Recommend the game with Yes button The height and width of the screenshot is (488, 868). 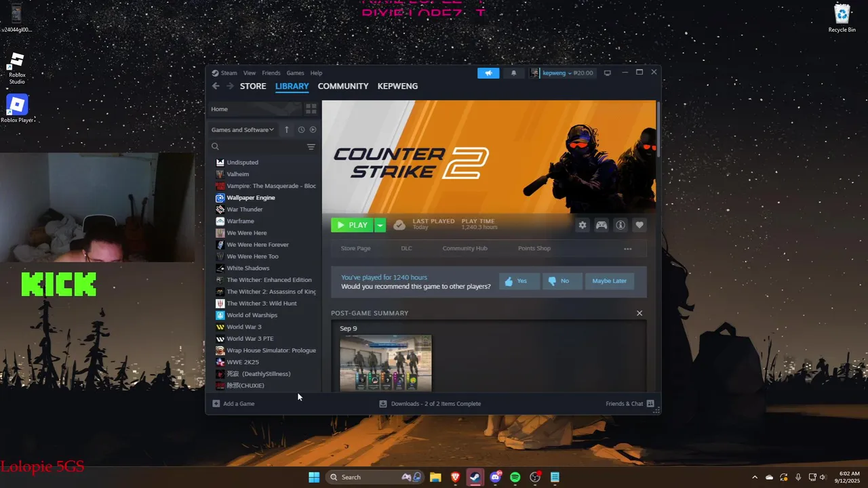point(519,281)
